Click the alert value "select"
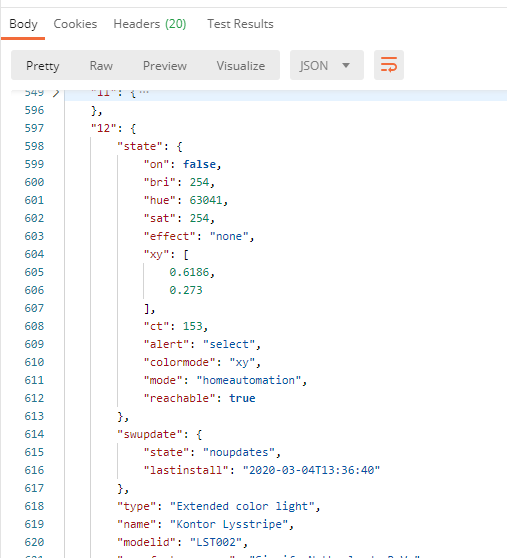The width and height of the screenshot is (507, 558). click(229, 344)
